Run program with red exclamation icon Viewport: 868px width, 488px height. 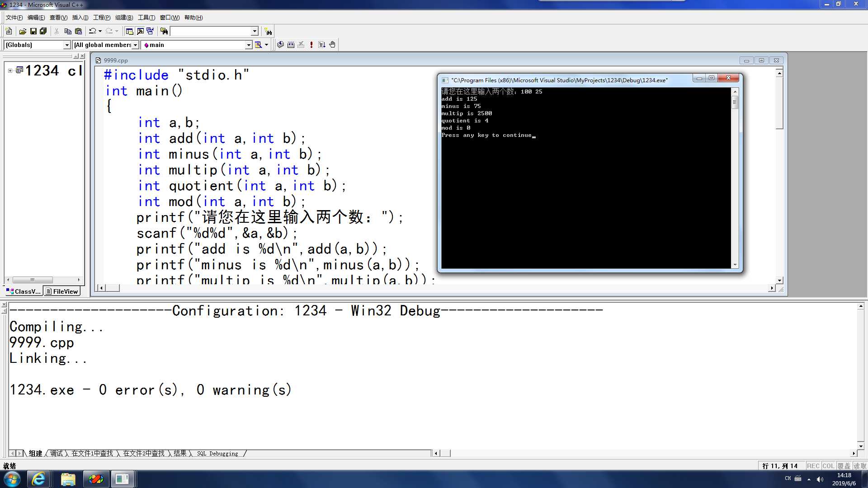(x=311, y=45)
